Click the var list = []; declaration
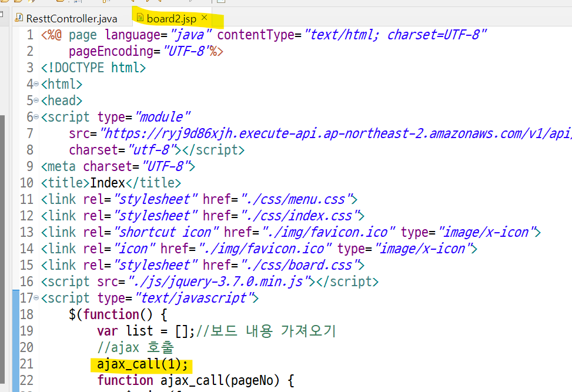 [146, 331]
